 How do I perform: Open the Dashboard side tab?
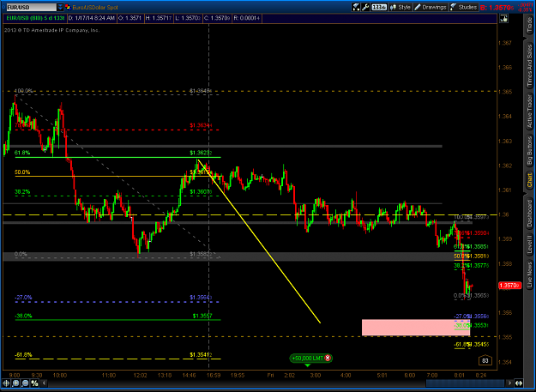(x=529, y=214)
